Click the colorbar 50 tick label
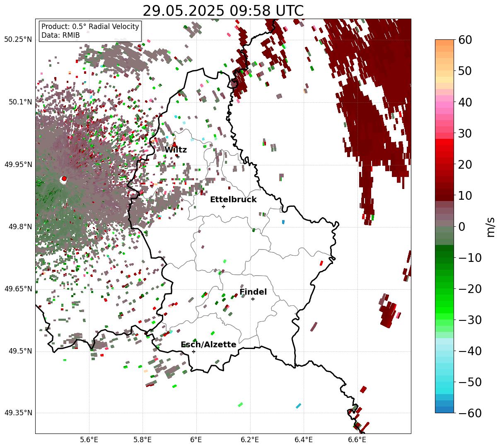Image resolution: width=500 pixels, height=448 pixels. [465, 71]
